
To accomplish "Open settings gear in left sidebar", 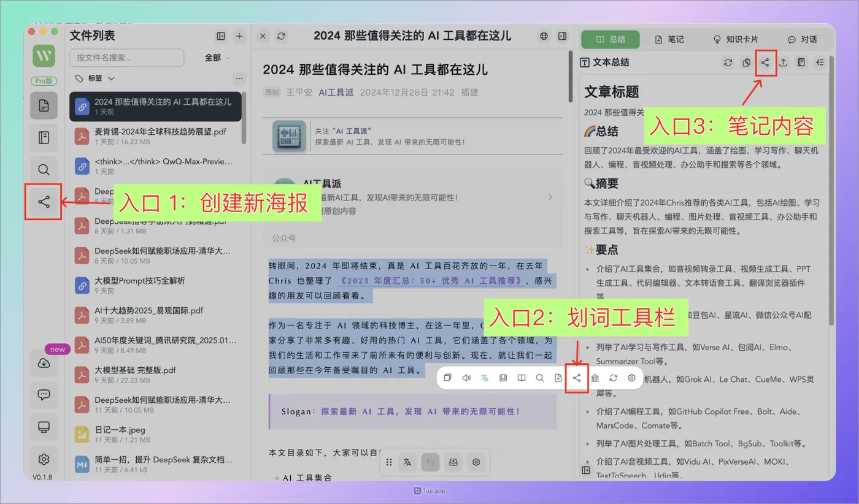I will (x=44, y=459).
